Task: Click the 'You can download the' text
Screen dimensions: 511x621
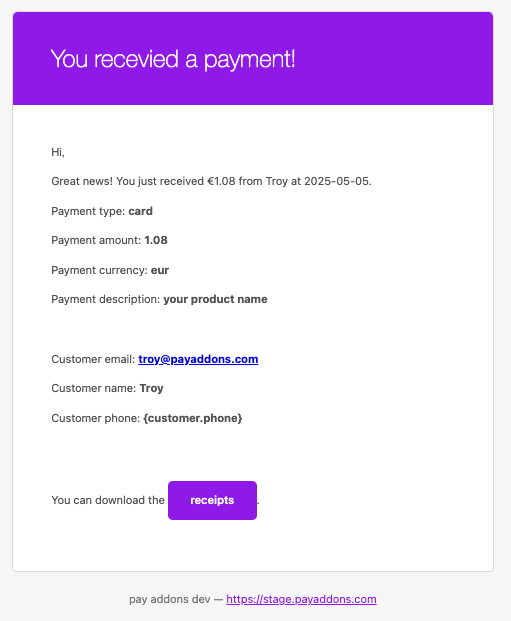Action: point(108,500)
